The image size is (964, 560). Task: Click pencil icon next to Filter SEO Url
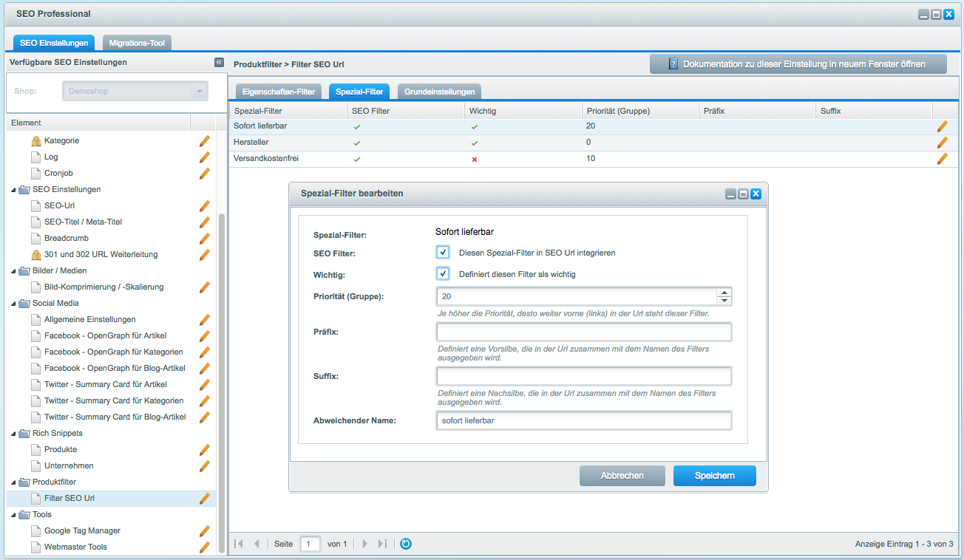pyautogui.click(x=205, y=498)
